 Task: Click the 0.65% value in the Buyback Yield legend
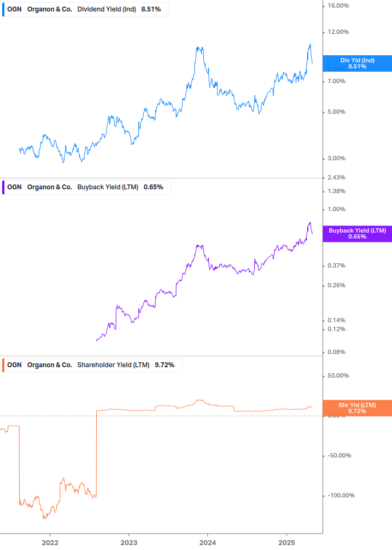coord(154,187)
